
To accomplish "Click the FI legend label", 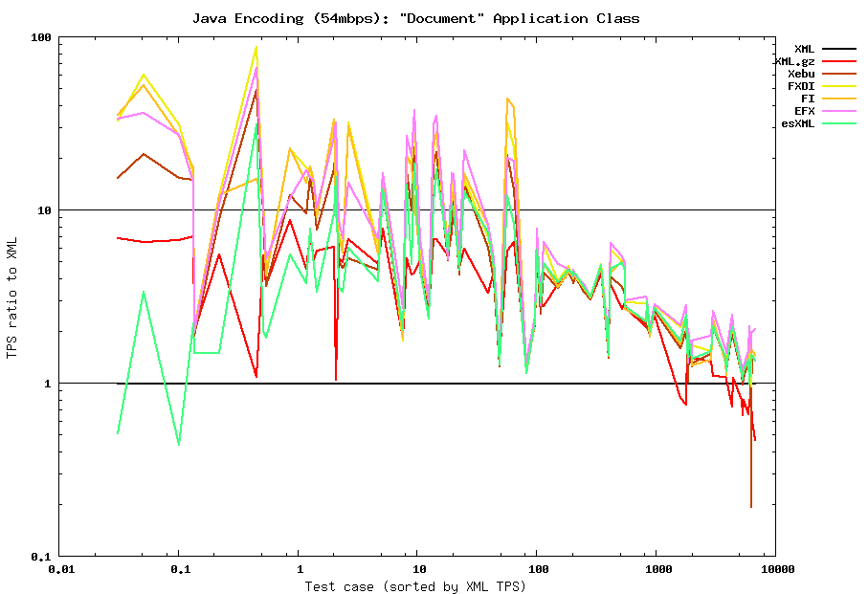I will point(808,99).
